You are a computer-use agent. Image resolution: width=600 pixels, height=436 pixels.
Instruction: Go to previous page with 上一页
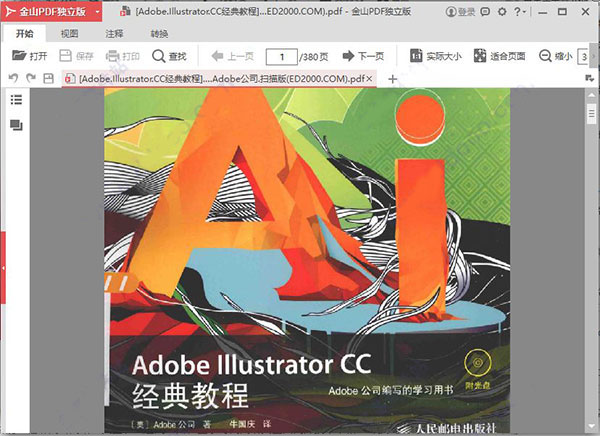[232, 56]
